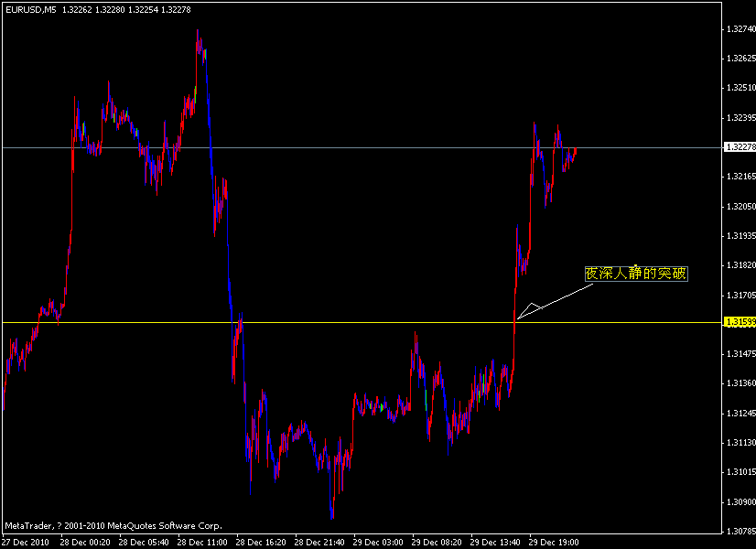Click the price scale value 1.31475

(741, 354)
